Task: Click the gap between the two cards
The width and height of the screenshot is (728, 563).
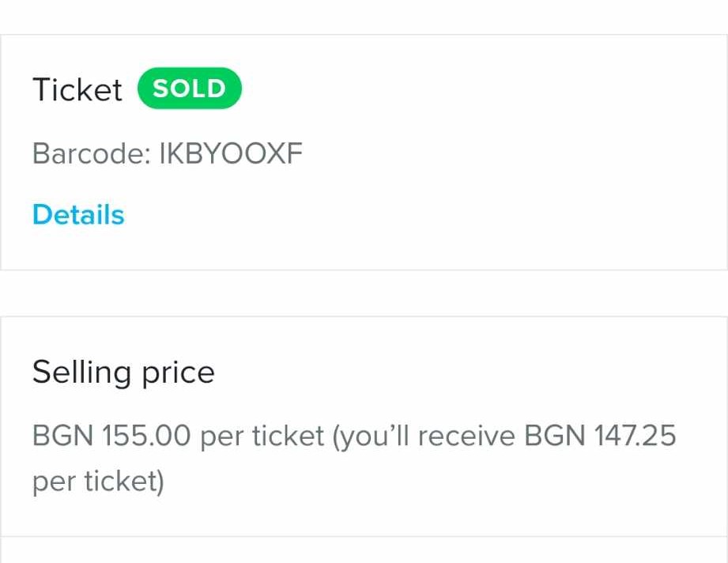Action: click(364, 293)
